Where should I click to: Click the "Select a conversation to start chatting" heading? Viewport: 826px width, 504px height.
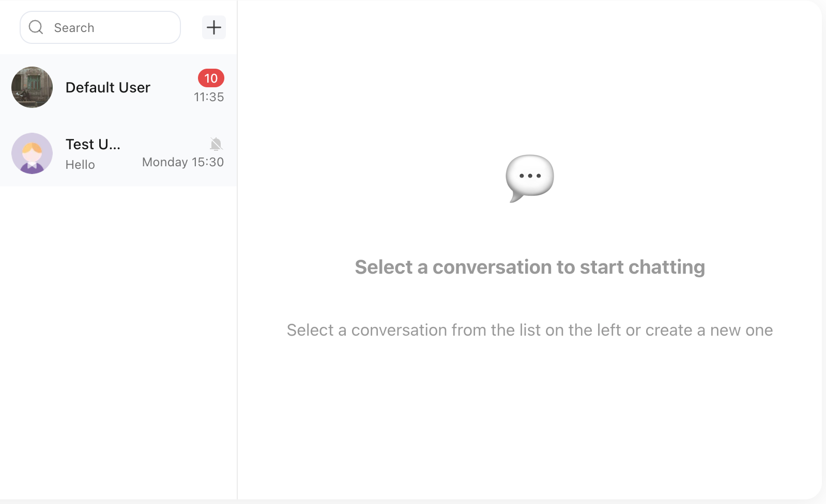[x=530, y=267]
